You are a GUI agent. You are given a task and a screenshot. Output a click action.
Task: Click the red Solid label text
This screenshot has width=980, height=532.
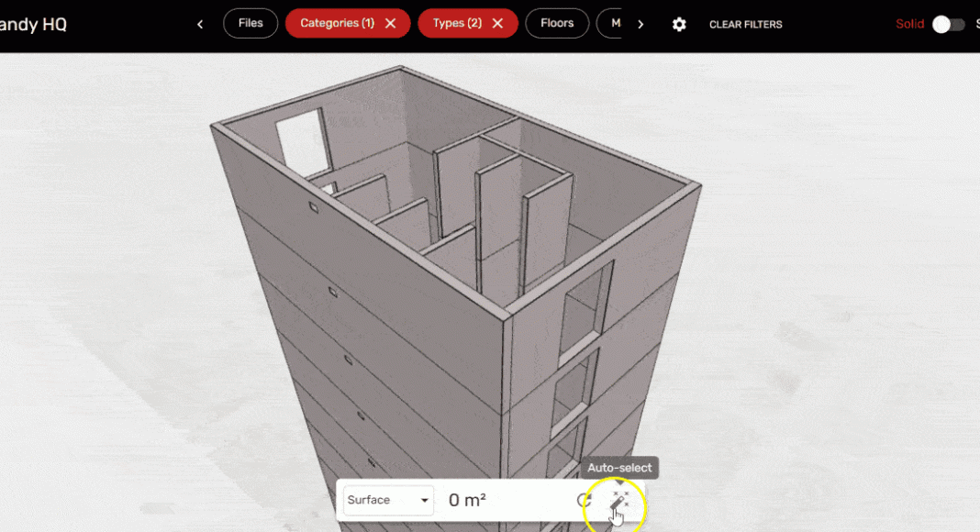(x=910, y=25)
